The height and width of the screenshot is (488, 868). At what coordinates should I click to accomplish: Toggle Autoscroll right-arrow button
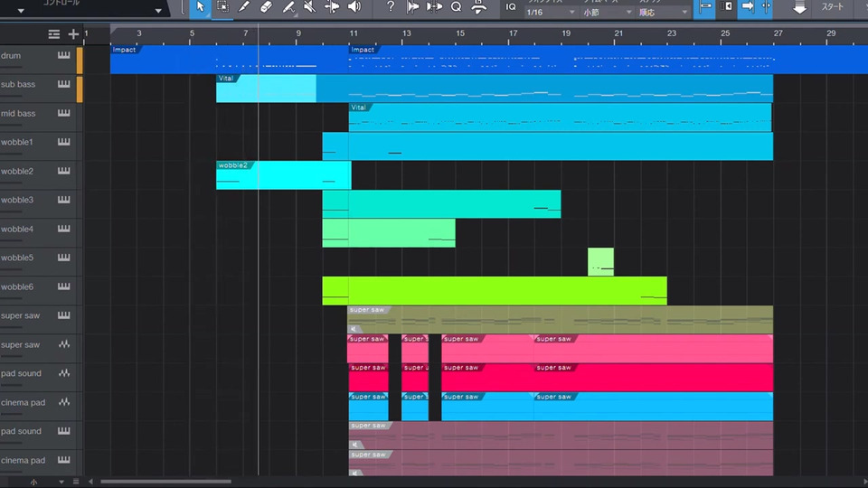point(748,7)
